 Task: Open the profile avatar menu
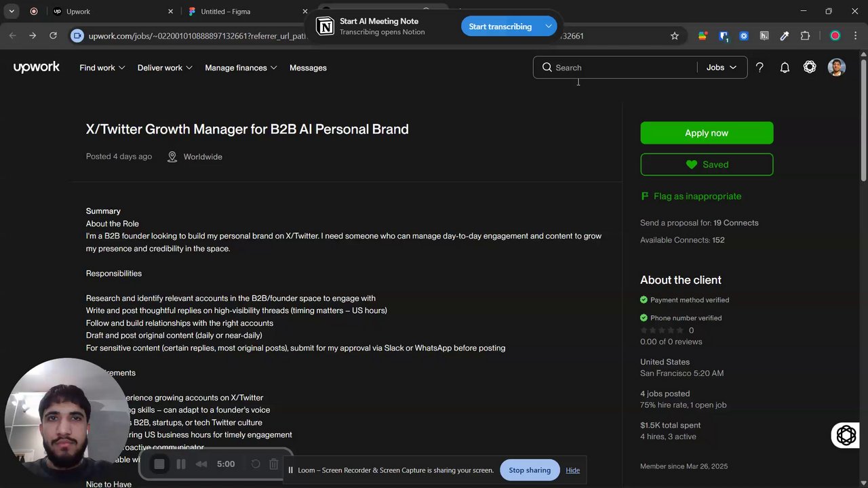(837, 67)
